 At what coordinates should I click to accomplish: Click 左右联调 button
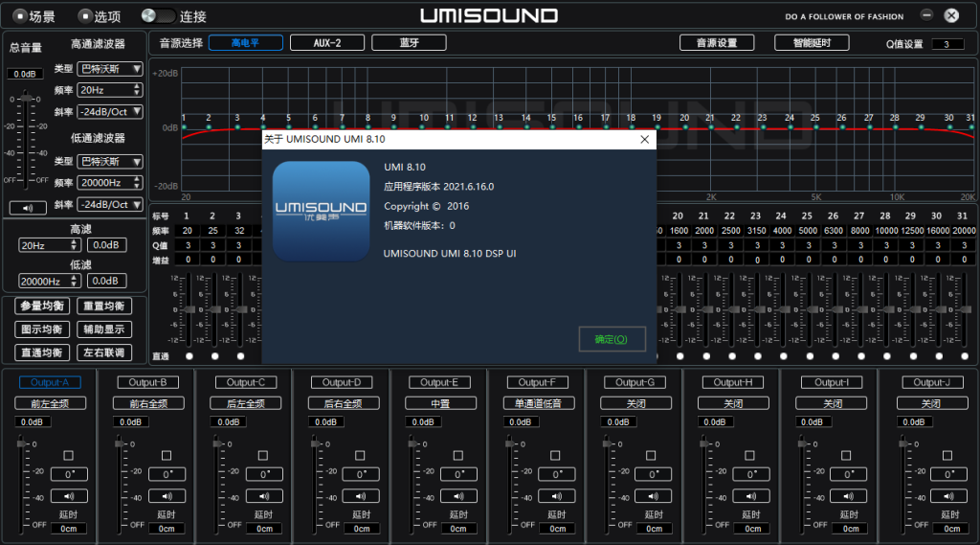103,352
